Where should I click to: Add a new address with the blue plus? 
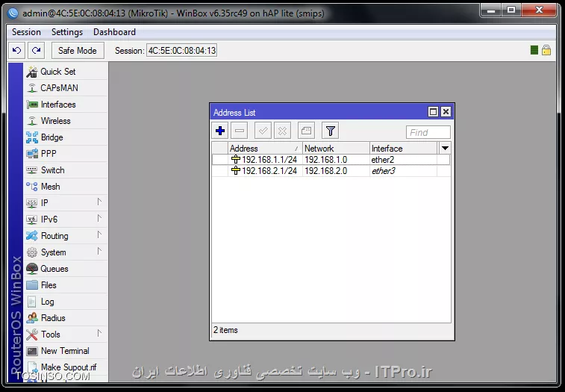pos(220,131)
